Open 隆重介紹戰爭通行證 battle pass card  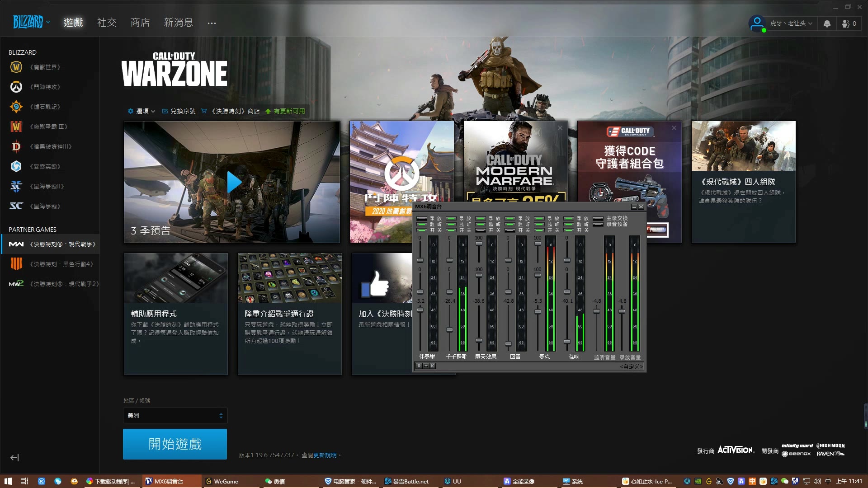(x=290, y=314)
